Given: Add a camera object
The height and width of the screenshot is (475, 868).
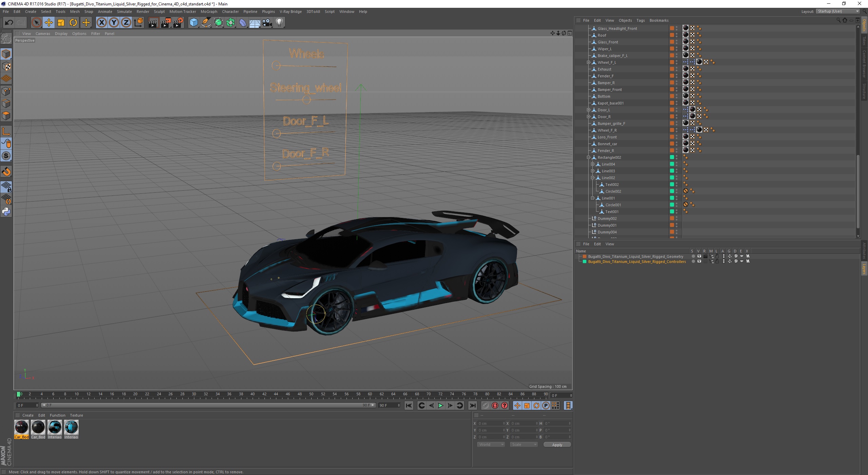Looking at the screenshot, I should tap(267, 23).
